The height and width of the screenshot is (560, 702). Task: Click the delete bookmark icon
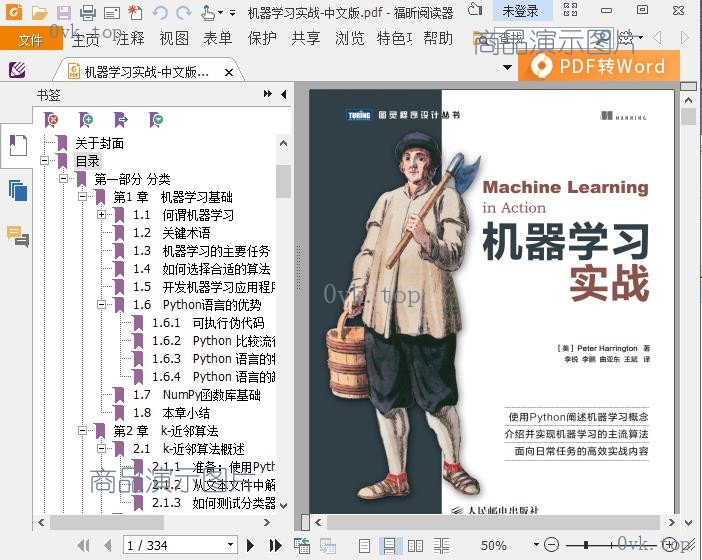pyautogui.click(x=51, y=120)
